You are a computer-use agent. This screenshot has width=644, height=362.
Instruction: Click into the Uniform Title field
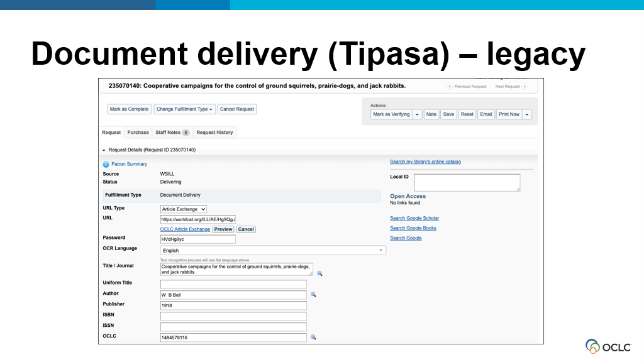(x=233, y=284)
